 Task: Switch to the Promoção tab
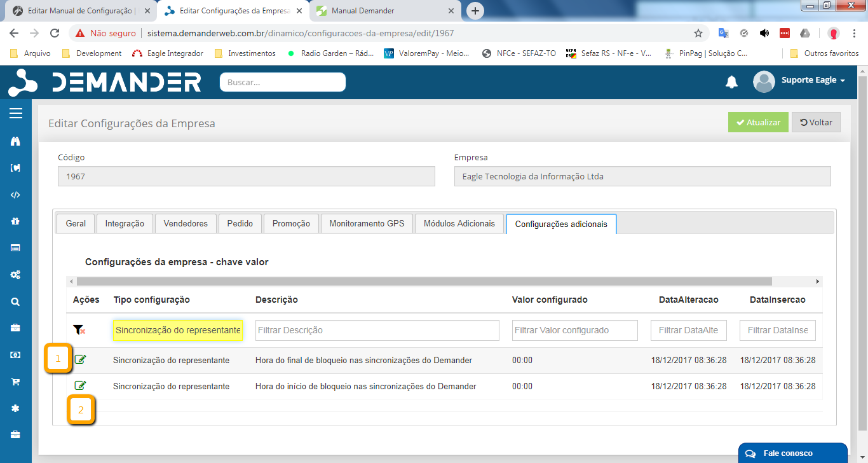(x=291, y=223)
